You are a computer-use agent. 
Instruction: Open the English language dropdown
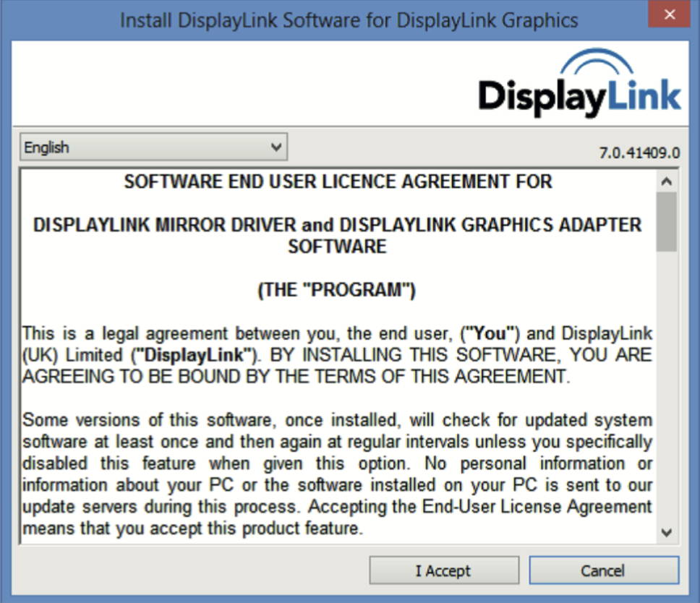[153, 147]
